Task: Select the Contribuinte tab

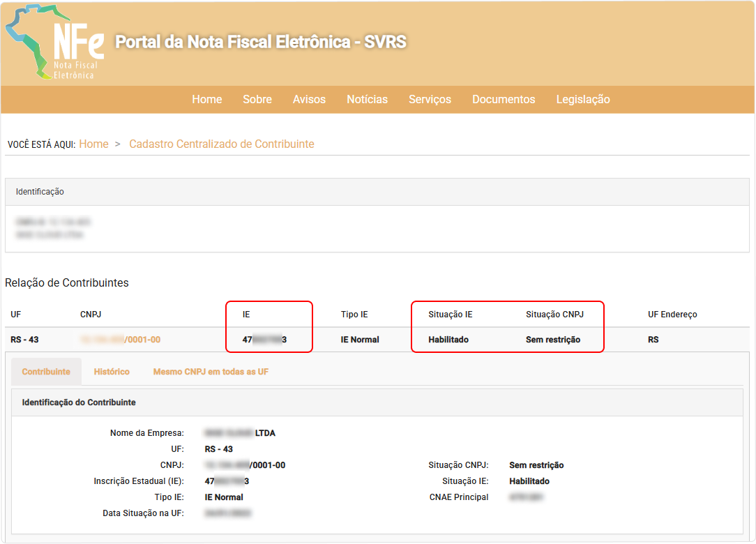Action: click(46, 372)
